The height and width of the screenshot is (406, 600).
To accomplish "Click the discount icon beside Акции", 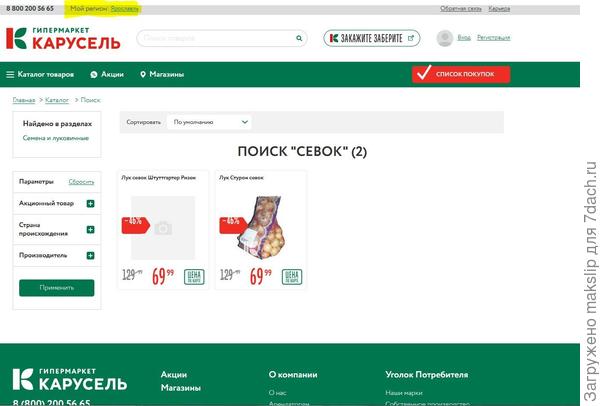I will pos(94,74).
